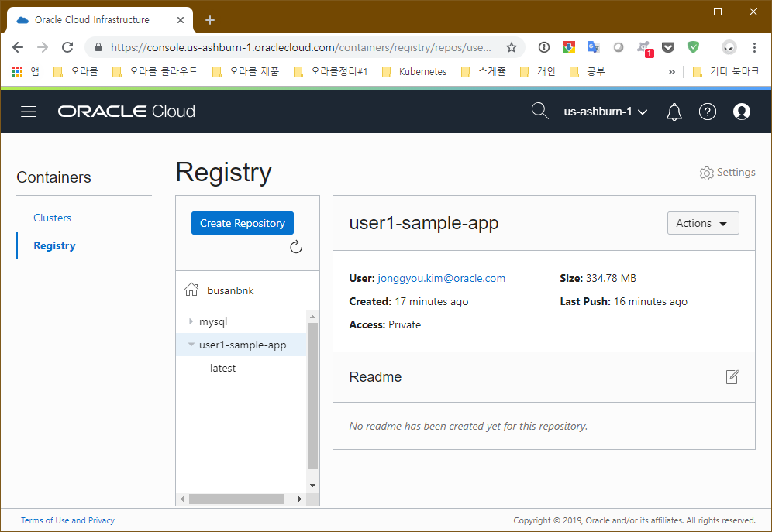The width and height of the screenshot is (772, 532).
Task: Open the help question mark icon
Action: (x=707, y=112)
